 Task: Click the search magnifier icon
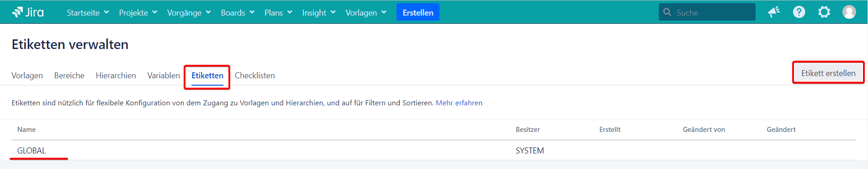point(667,12)
